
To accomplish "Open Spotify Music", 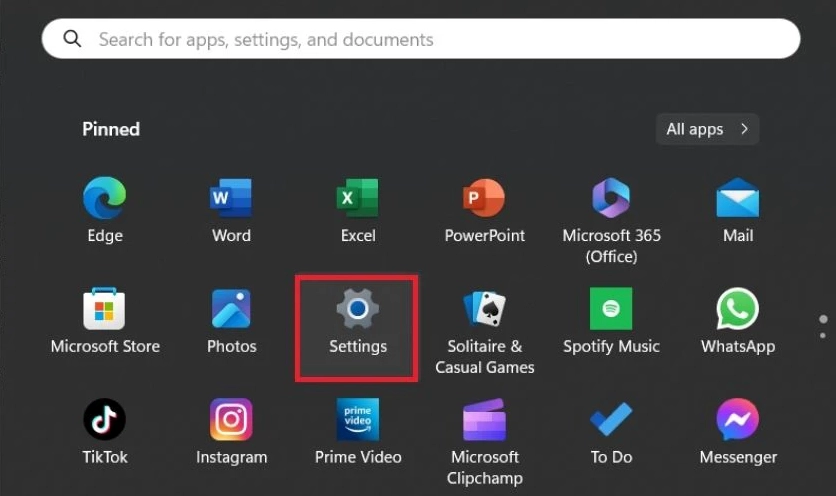I will [x=611, y=310].
